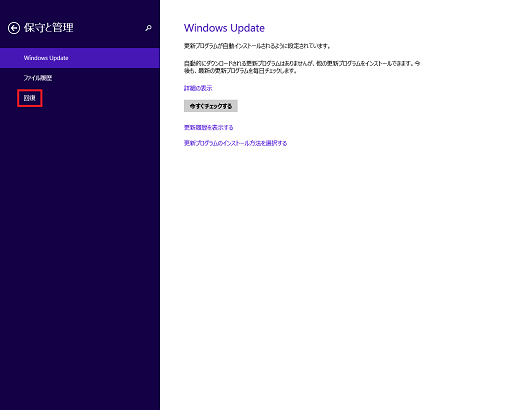This screenshot has width=512, height=410.
Task: Search settings using the sidebar search icon
Action: tap(148, 28)
